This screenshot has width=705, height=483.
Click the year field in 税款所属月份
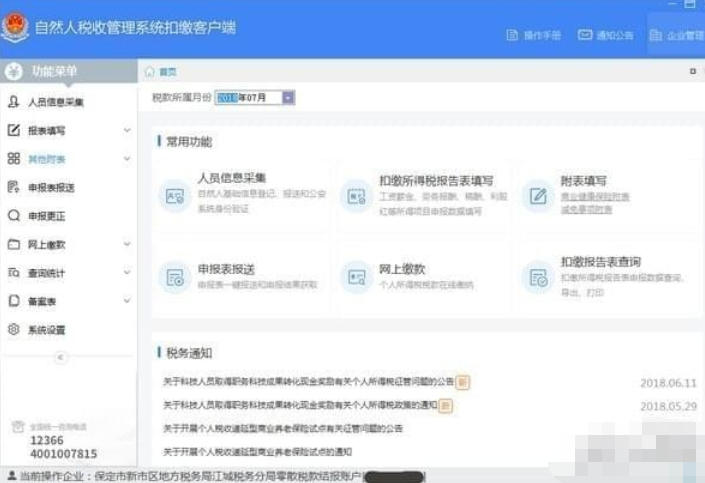click(x=227, y=98)
